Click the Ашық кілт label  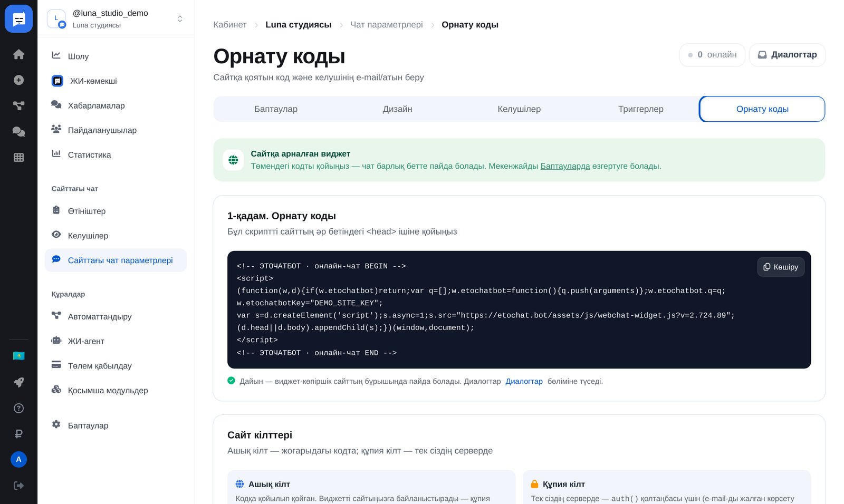pos(269,484)
